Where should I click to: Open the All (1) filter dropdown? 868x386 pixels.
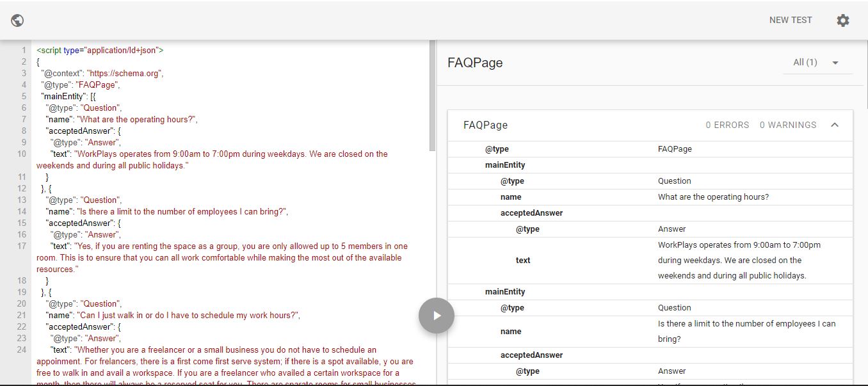click(x=816, y=63)
